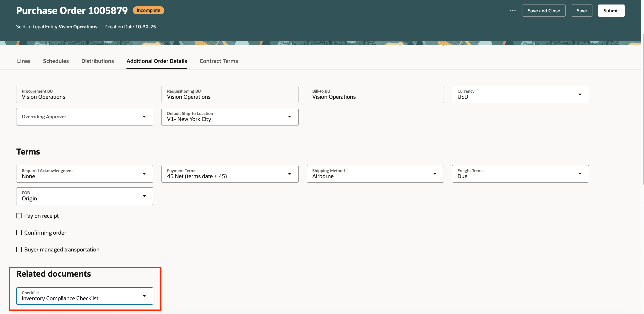Open the Contract Terms tab
The image size is (644, 314).
(218, 61)
